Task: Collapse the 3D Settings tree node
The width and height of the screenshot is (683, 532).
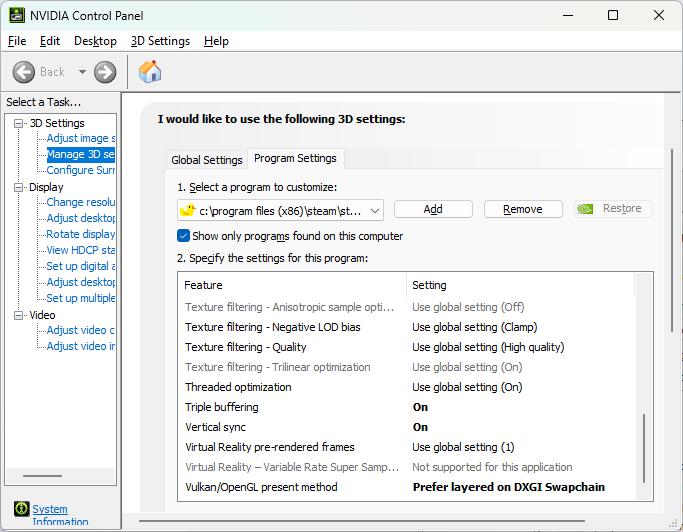Action: pyautogui.click(x=19, y=123)
